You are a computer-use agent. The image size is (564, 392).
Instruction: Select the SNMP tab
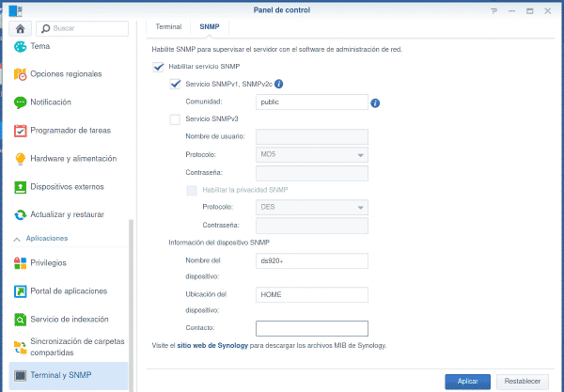pos(210,26)
